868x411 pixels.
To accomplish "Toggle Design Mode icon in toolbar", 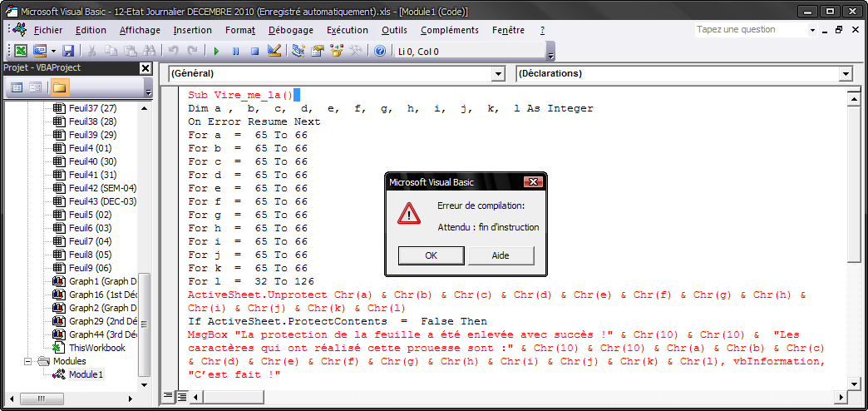I will pos(274,51).
